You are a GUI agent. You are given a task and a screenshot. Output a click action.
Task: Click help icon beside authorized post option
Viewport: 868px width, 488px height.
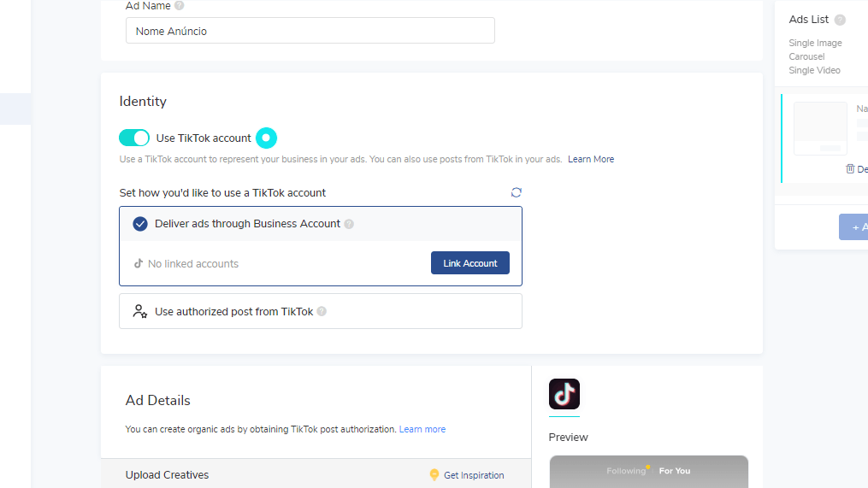[x=322, y=311]
